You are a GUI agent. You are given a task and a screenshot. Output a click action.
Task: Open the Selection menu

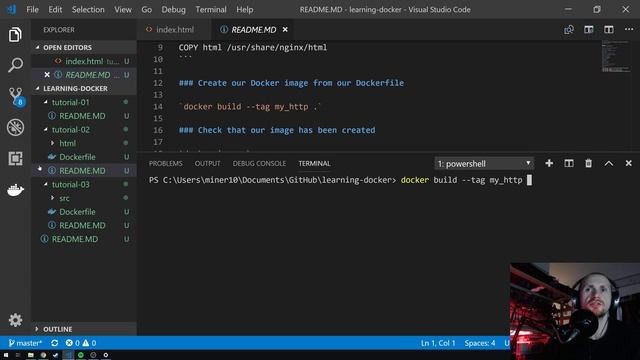[88, 9]
